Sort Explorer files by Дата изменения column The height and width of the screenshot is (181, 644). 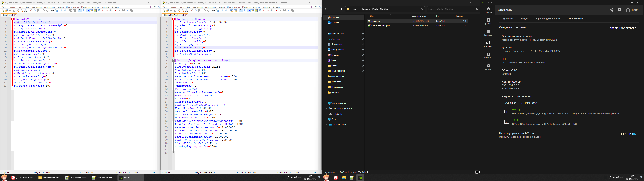[423, 16]
